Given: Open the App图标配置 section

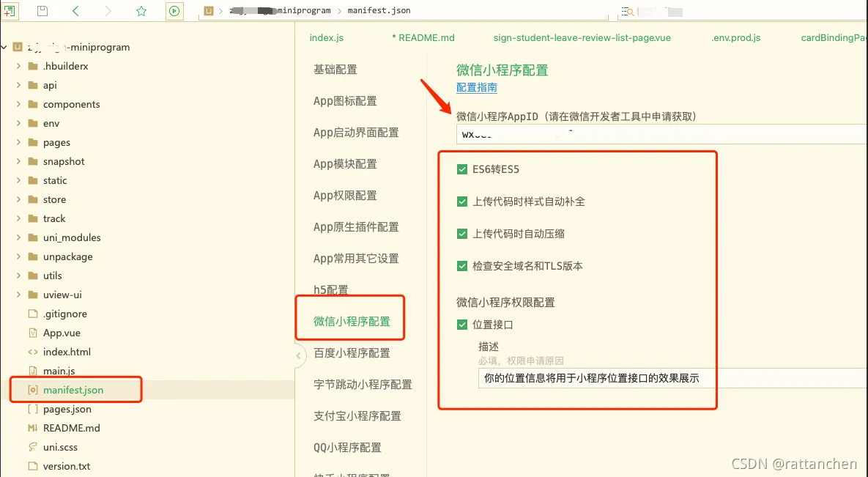Looking at the screenshot, I should coord(345,101).
